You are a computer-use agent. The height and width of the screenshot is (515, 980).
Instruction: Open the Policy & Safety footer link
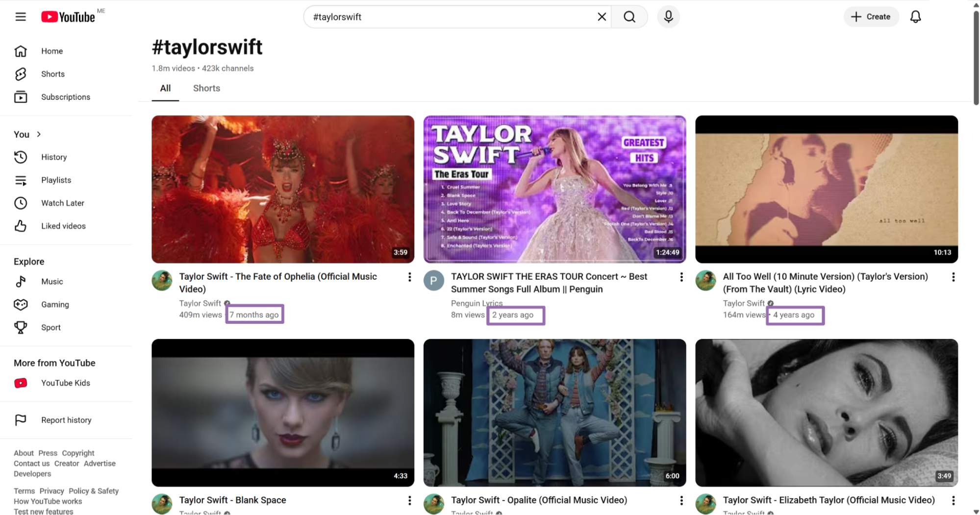click(x=94, y=491)
